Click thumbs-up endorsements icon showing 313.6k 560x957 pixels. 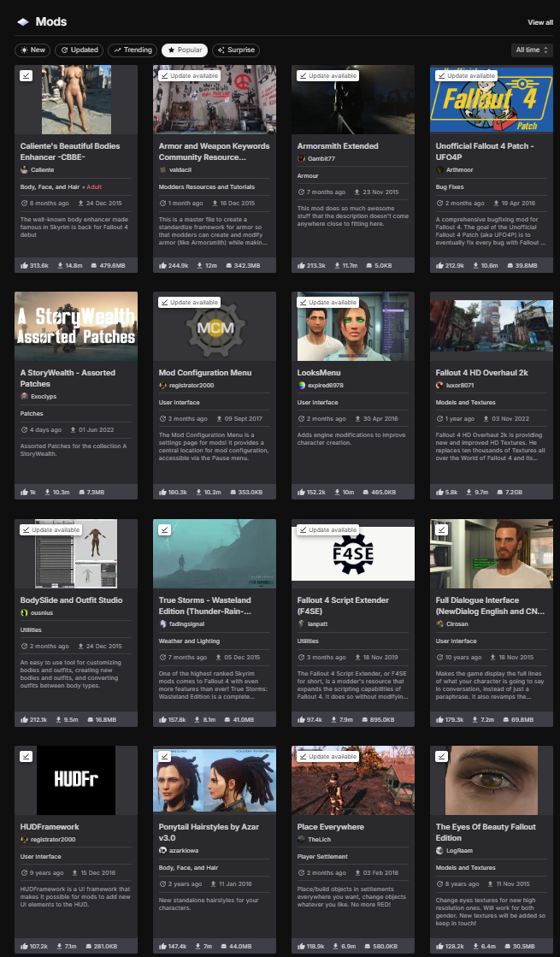coord(24,265)
